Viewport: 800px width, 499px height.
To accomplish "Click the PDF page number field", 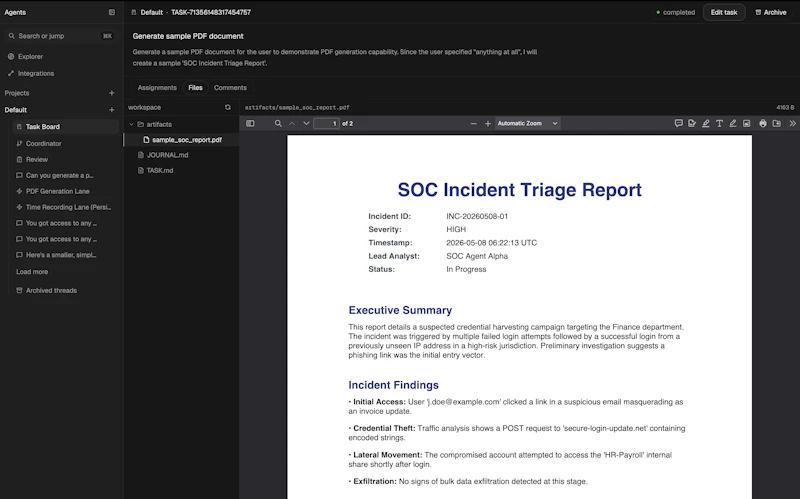I will pyautogui.click(x=327, y=123).
